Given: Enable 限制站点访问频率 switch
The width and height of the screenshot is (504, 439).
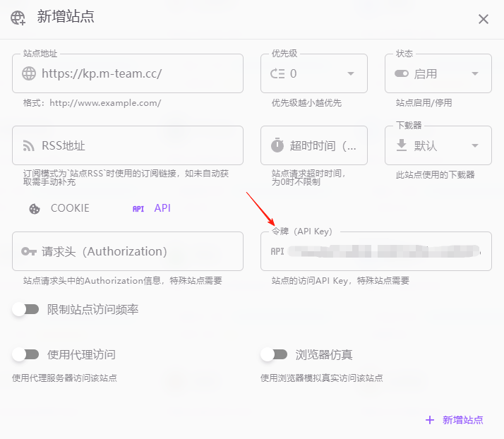Looking at the screenshot, I should click(25, 309).
